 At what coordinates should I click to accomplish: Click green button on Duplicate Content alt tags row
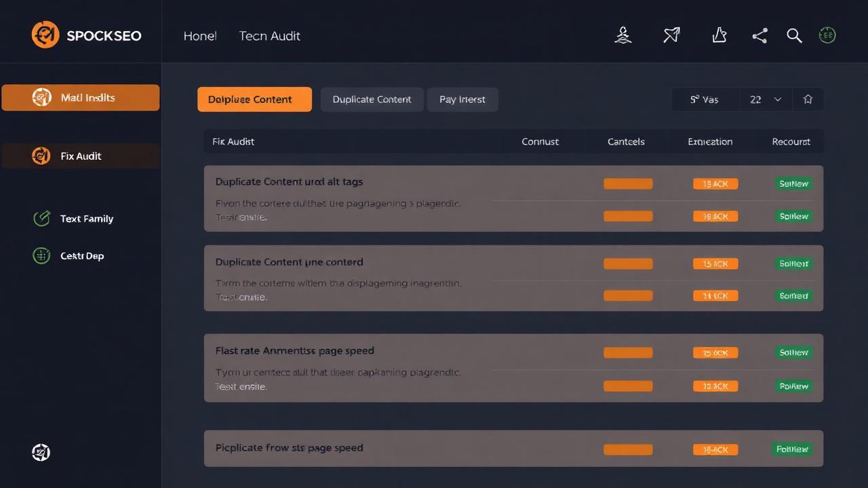793,184
